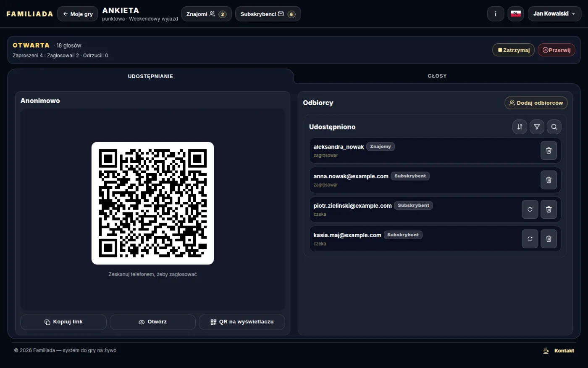Click Subskrybent badge of kasia.maj@example.com
The height and width of the screenshot is (368, 588).
(403, 235)
